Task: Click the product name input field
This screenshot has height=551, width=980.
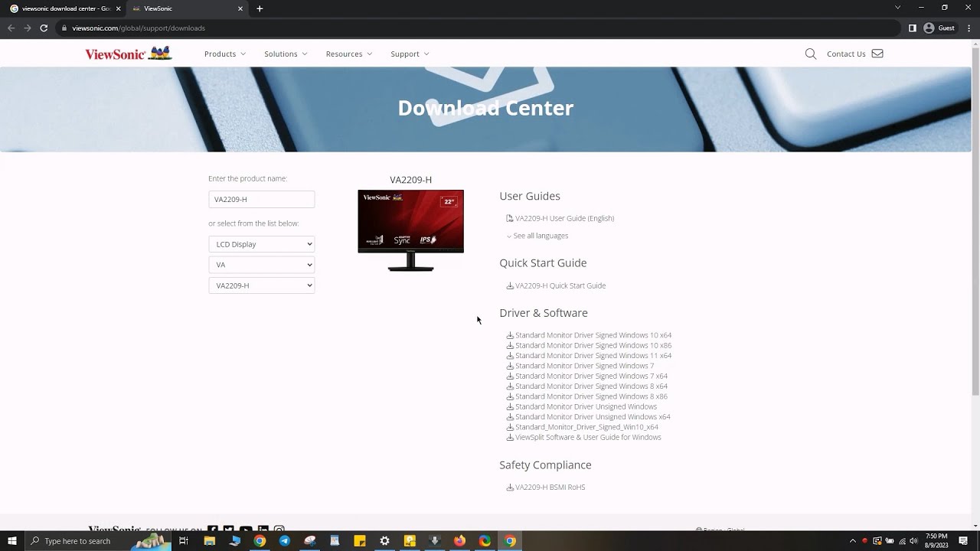Action: pyautogui.click(x=261, y=199)
